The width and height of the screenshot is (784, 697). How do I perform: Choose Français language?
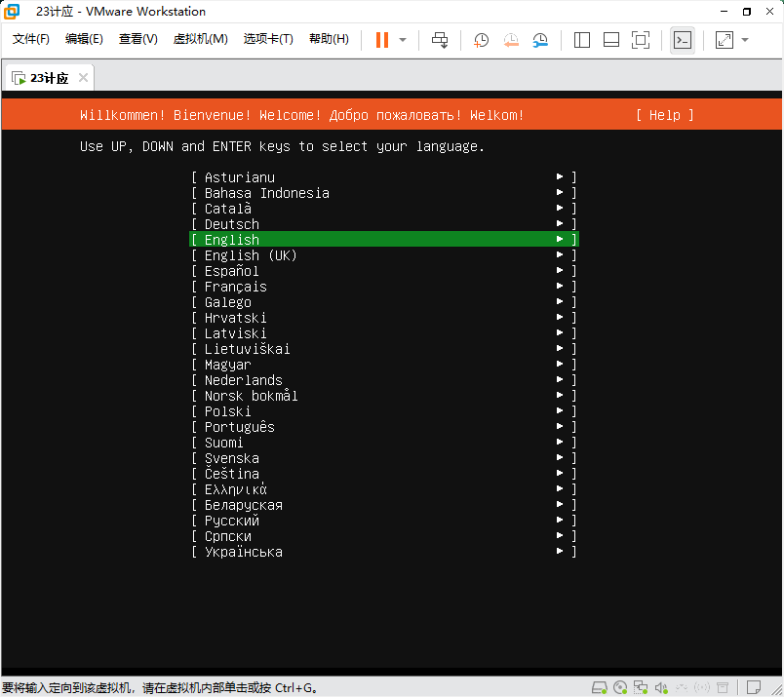pyautogui.click(x=384, y=287)
